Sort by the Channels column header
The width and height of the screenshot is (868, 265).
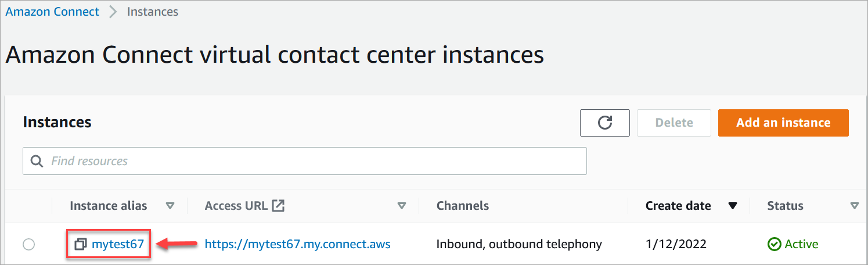[x=463, y=206]
